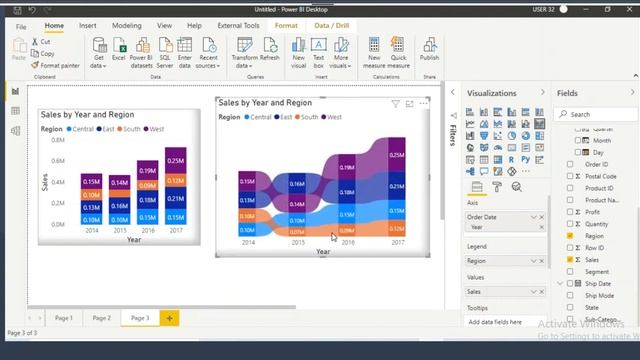640x360 pixels.
Task: Switch to Page 1 tab
Action: [x=64, y=318]
